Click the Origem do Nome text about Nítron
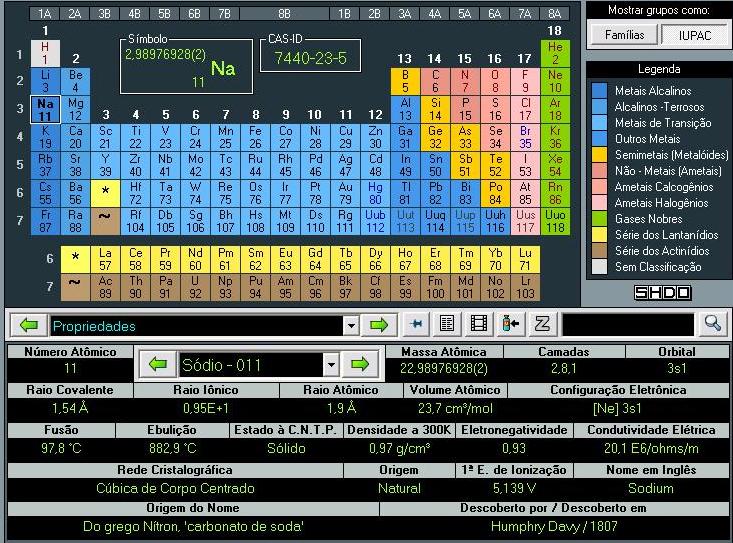Screen dimensions: 733x543 click(193, 526)
